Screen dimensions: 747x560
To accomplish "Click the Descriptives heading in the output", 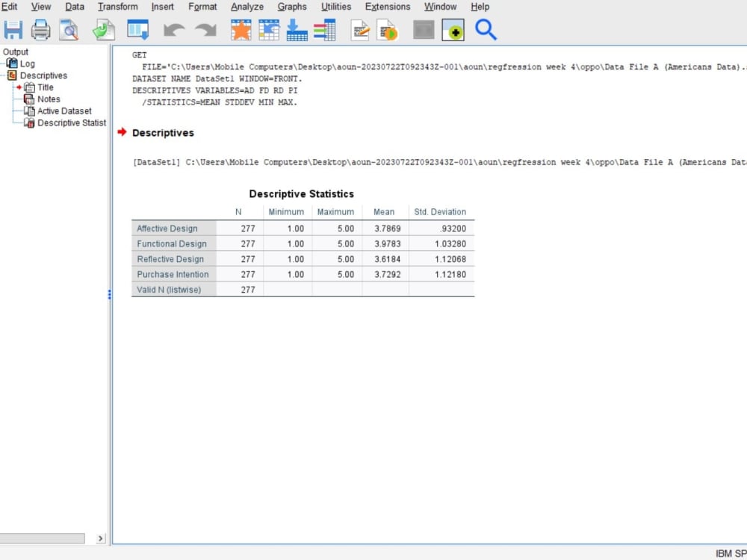I will tap(166, 132).
